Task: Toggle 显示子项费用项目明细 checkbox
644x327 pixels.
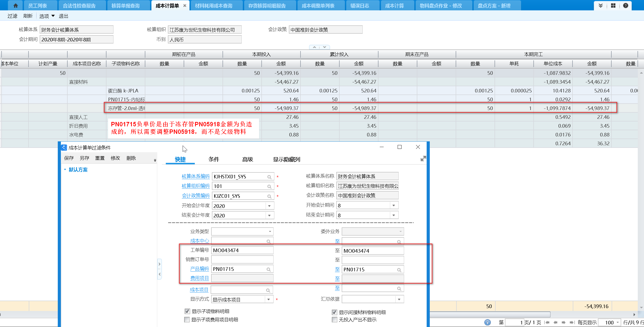Action: (187, 320)
